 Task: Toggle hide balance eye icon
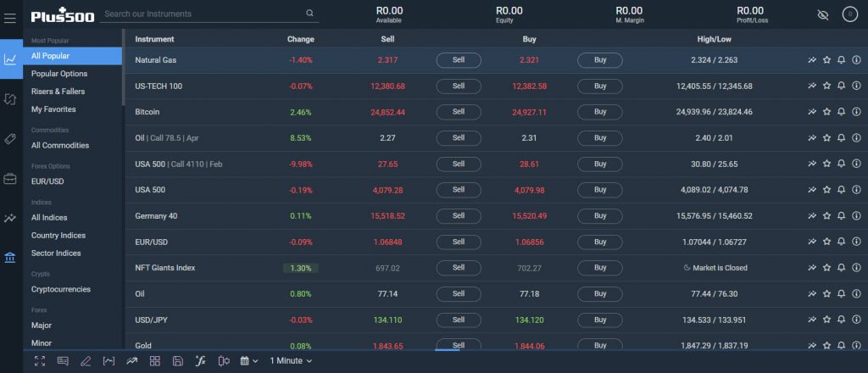coord(822,15)
